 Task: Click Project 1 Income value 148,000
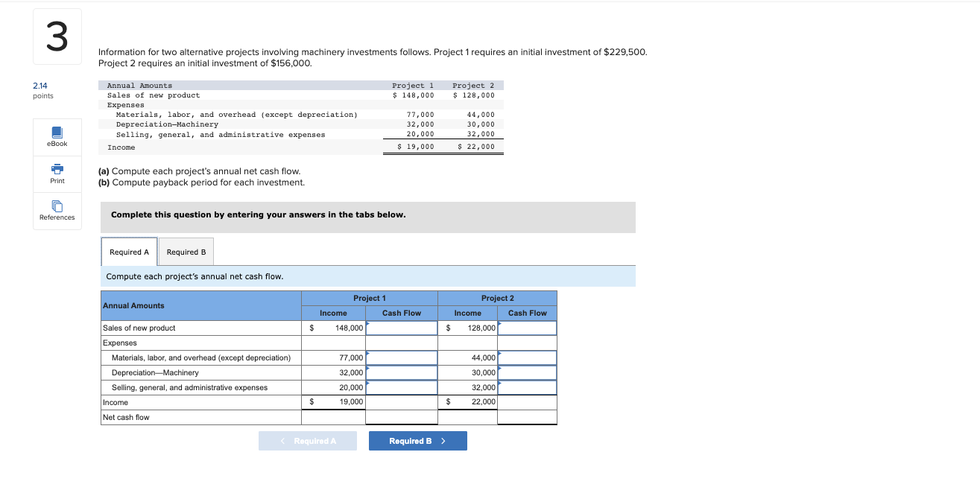pyautogui.click(x=350, y=328)
